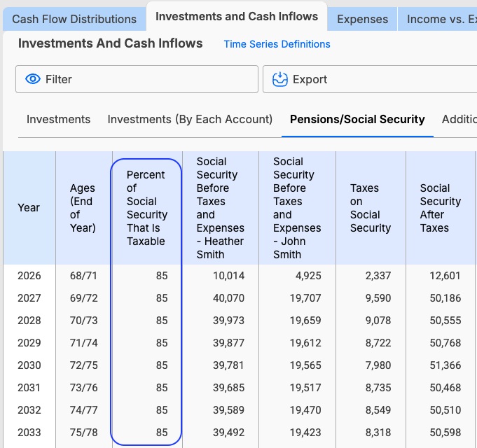The width and height of the screenshot is (477, 448).
Task: Switch to Expenses tab
Action: click(x=362, y=19)
